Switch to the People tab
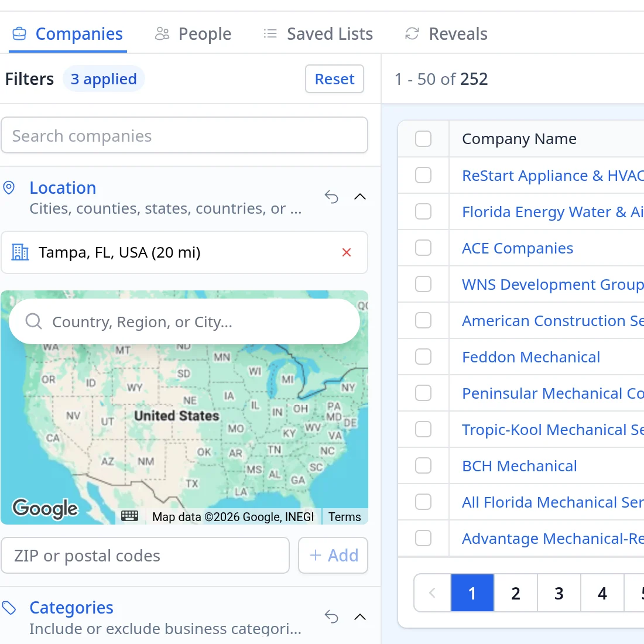Image resolution: width=644 pixels, height=644 pixels. [x=193, y=34]
